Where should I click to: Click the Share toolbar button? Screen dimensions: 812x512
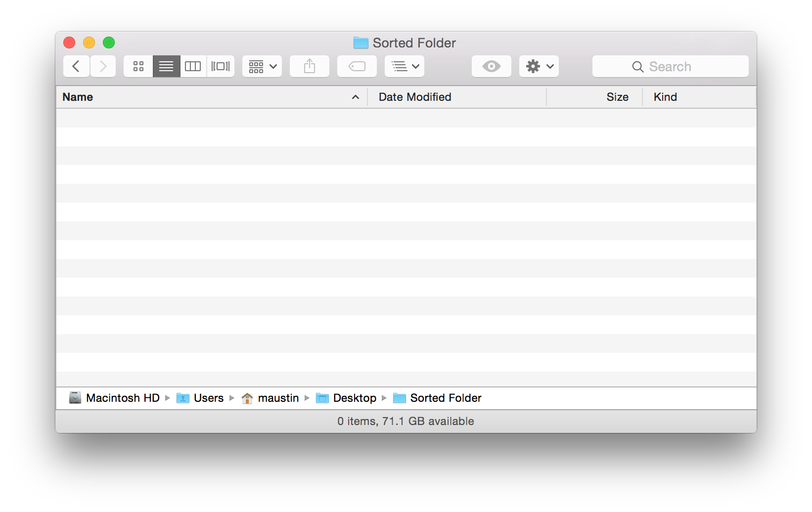tap(310, 66)
